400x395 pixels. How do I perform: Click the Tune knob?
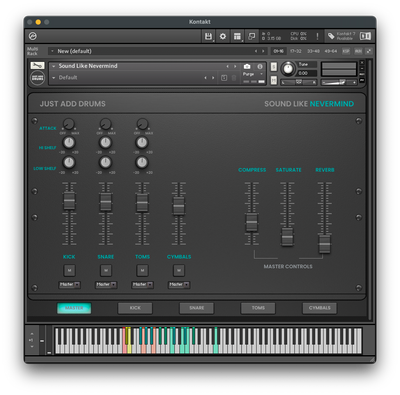tap(288, 69)
